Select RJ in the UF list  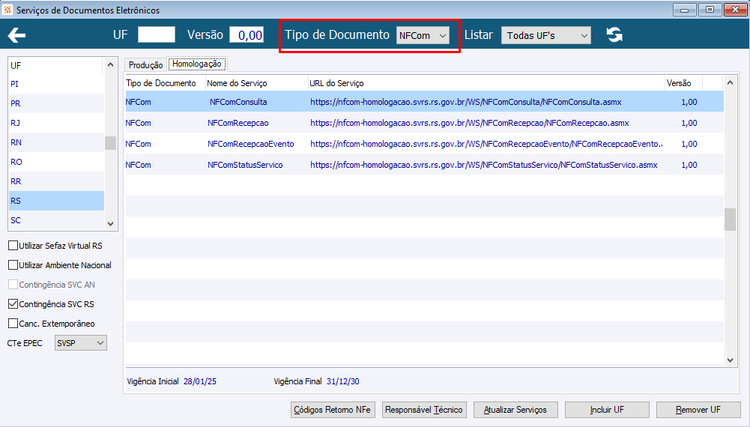coord(56,123)
